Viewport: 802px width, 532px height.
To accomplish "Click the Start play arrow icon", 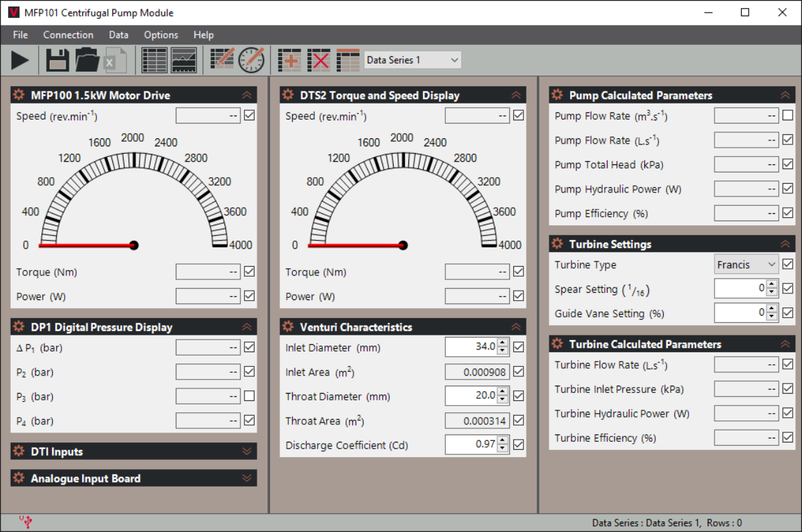I will pyautogui.click(x=20, y=60).
